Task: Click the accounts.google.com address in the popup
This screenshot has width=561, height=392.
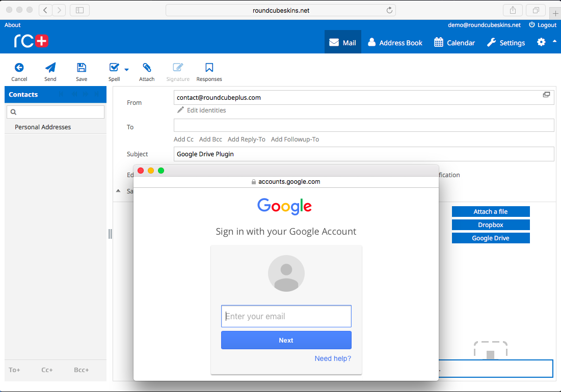Action: (x=289, y=182)
